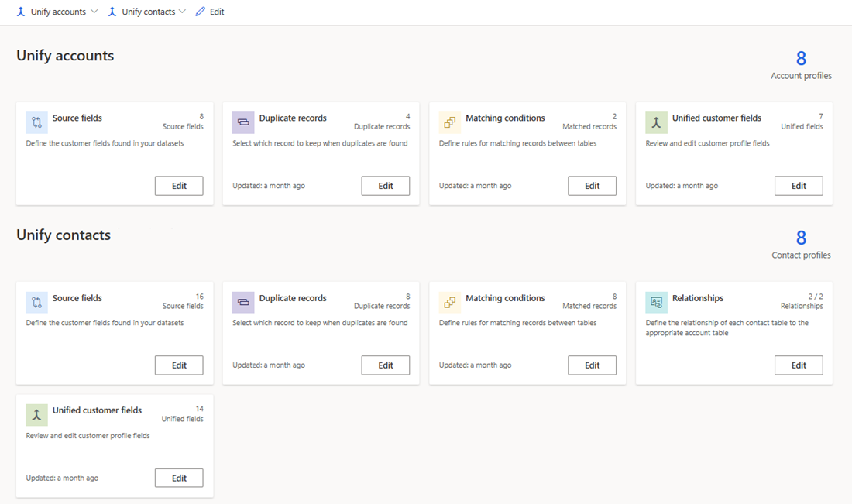Edit Unified customer fields with 14 unified fields

click(x=179, y=478)
